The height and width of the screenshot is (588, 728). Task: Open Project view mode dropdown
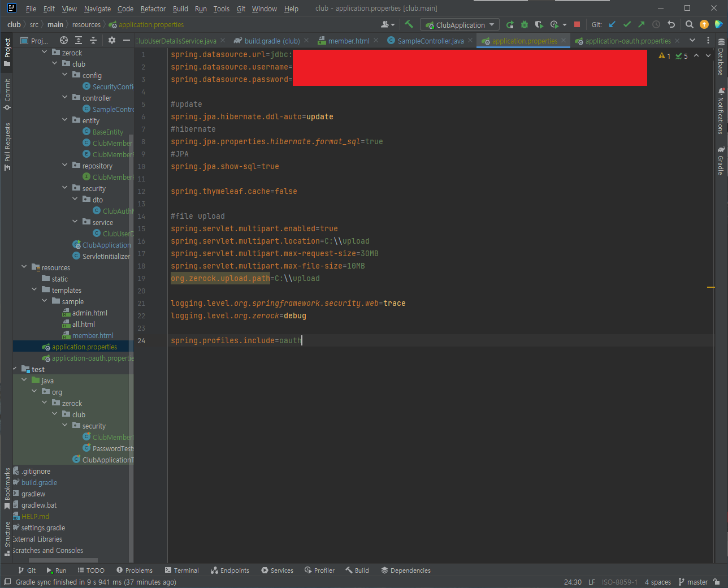(x=34, y=40)
